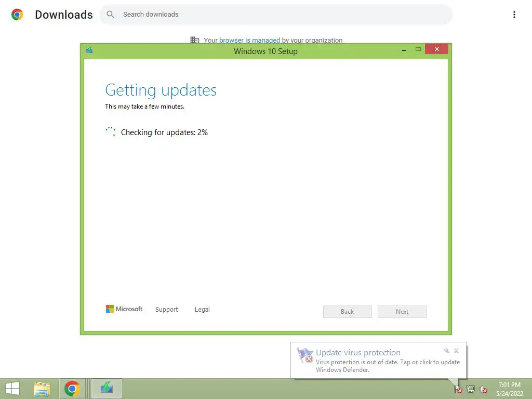Screen dimensions: 532x399
Task: Switch to Chrome on the taskbar
Action: [72, 389]
